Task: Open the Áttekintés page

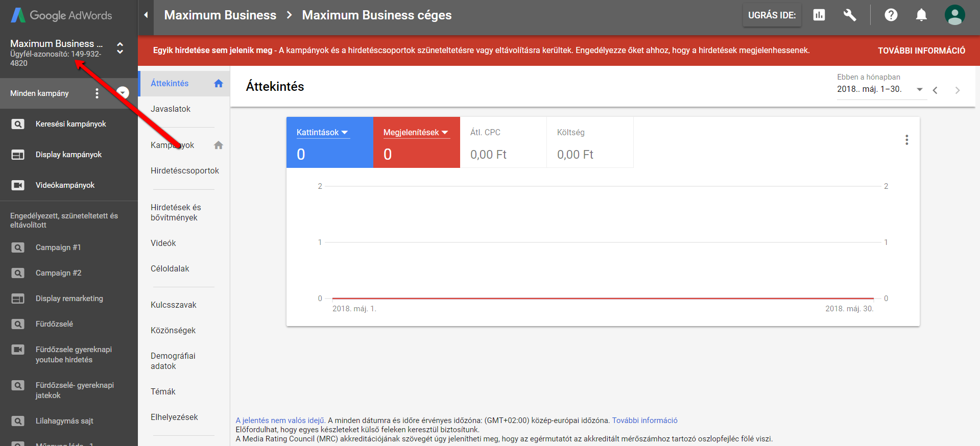Action: pos(170,83)
